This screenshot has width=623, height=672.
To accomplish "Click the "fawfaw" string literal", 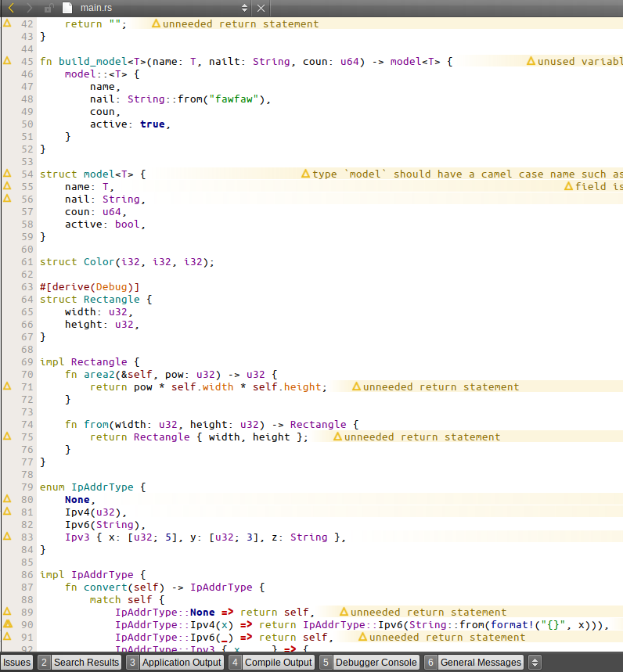I will [x=234, y=99].
